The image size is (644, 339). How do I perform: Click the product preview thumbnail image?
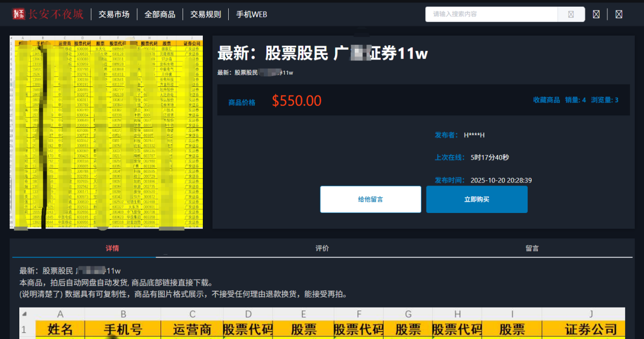tap(106, 132)
